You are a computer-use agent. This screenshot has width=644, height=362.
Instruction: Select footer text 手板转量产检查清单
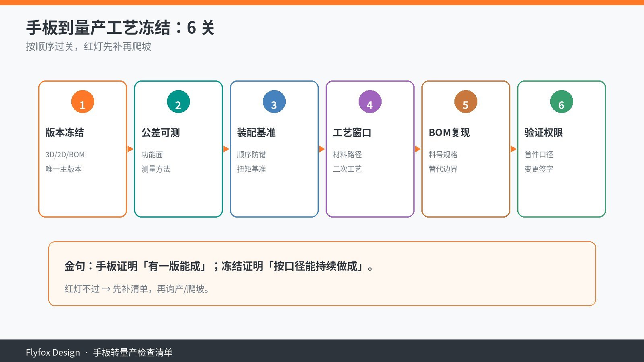(133, 352)
